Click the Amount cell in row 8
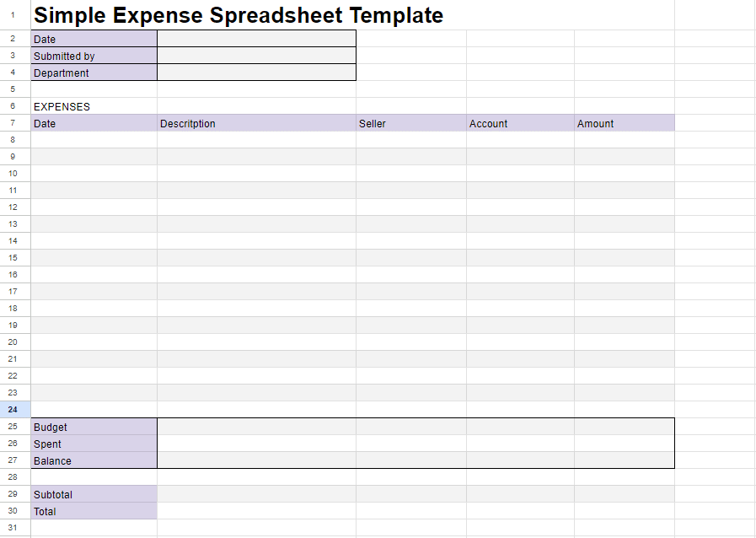The height and width of the screenshot is (538, 756). coord(625,140)
